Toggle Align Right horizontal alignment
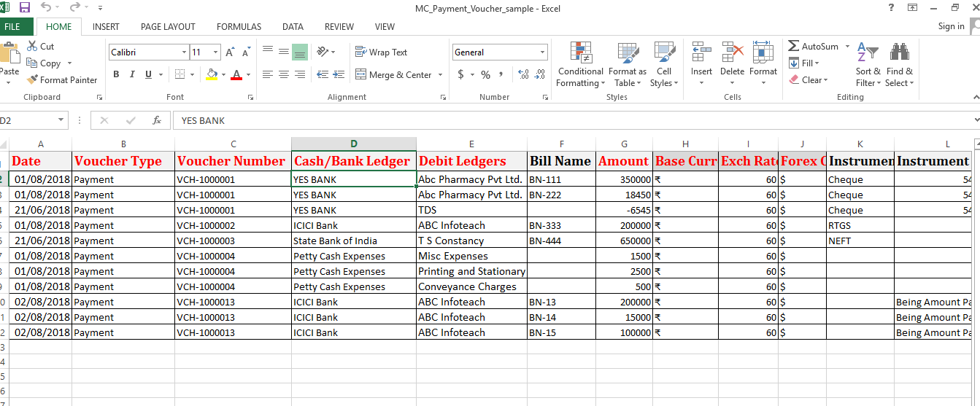 [x=300, y=74]
